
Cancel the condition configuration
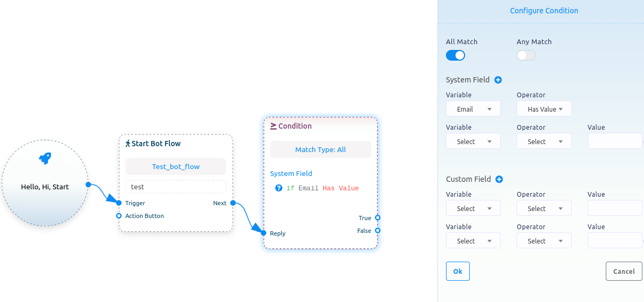pyautogui.click(x=624, y=271)
